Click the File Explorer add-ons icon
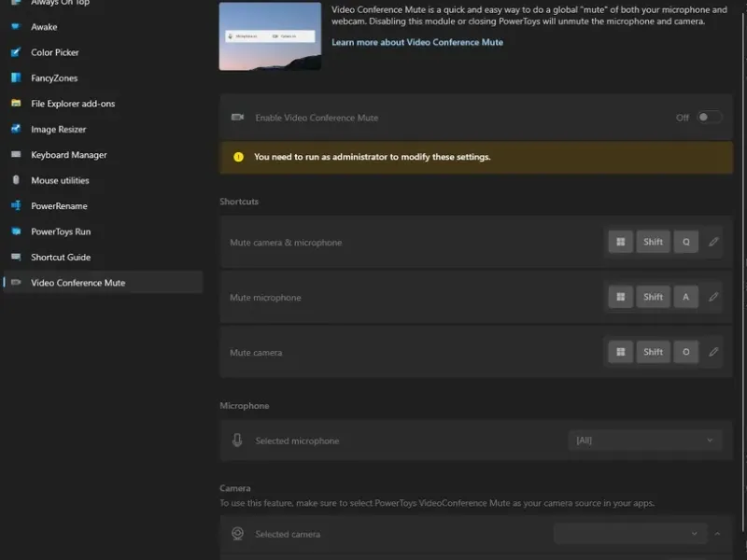The height and width of the screenshot is (560, 747). 16,104
